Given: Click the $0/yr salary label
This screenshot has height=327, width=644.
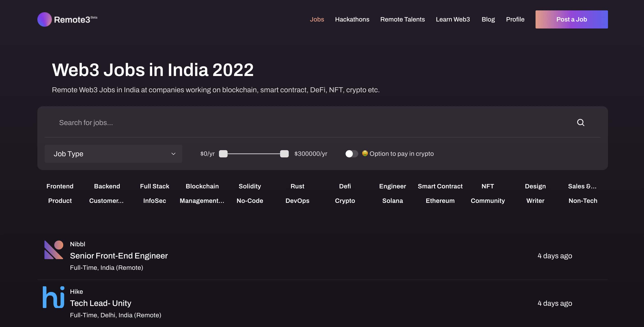Looking at the screenshot, I should [207, 154].
